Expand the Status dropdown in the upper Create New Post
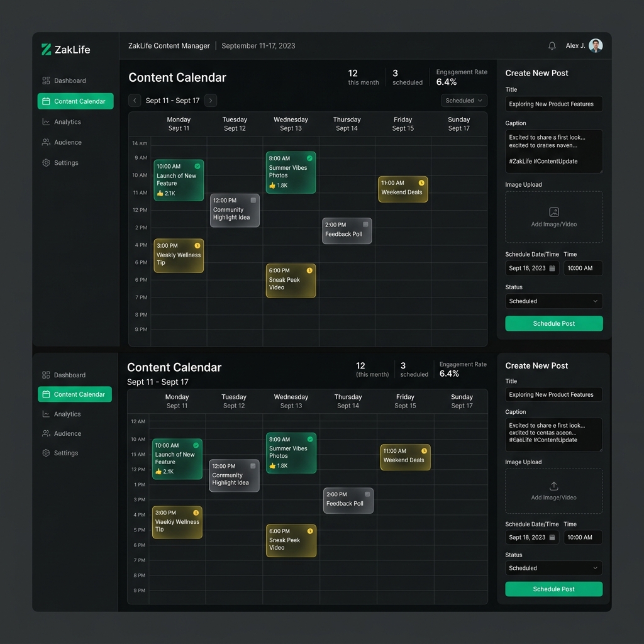Image resolution: width=644 pixels, height=644 pixels. (x=553, y=301)
